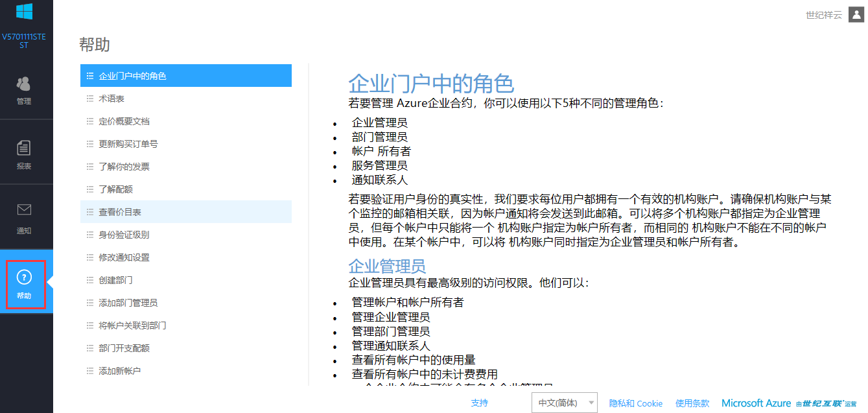This screenshot has height=413, width=868.
Task: Open the 使用条款 terms link
Action: 692,403
